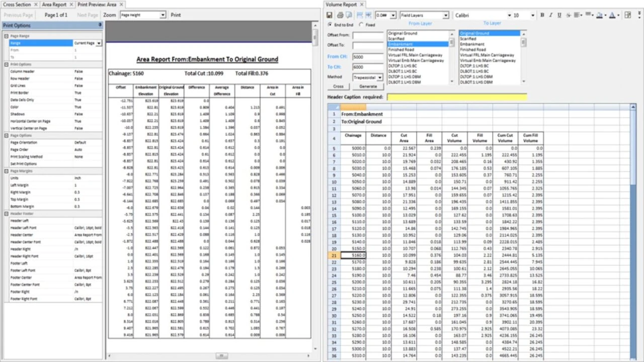Switch to the Area Report tab
Image resolution: width=644 pixels, height=362 pixels.
54,5
